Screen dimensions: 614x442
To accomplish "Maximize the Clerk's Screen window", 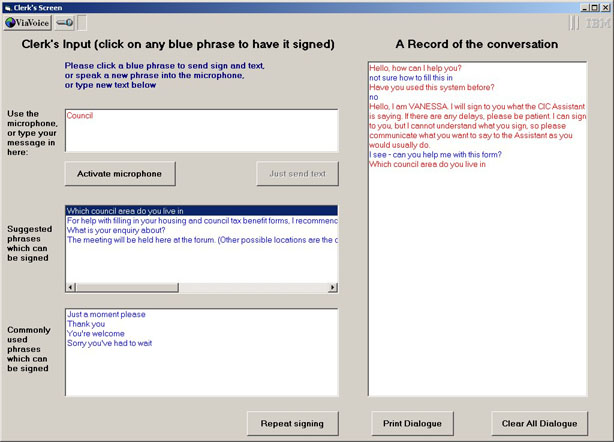I will [x=594, y=8].
